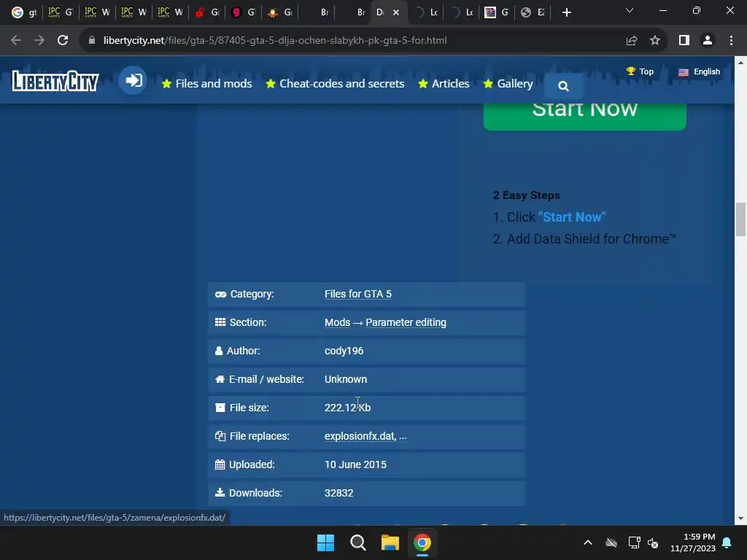
Task: Expand the ellipsis after explosionfx.dat
Action: click(403, 436)
